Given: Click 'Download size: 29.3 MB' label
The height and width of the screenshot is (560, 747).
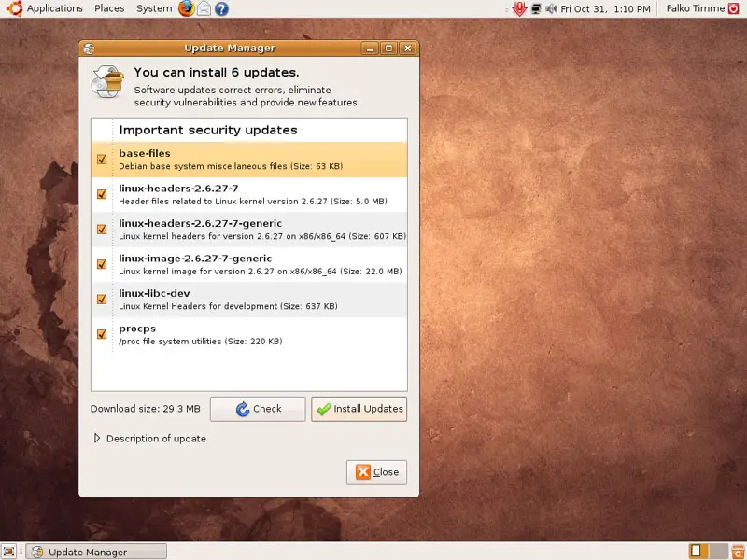Looking at the screenshot, I should (x=146, y=409).
